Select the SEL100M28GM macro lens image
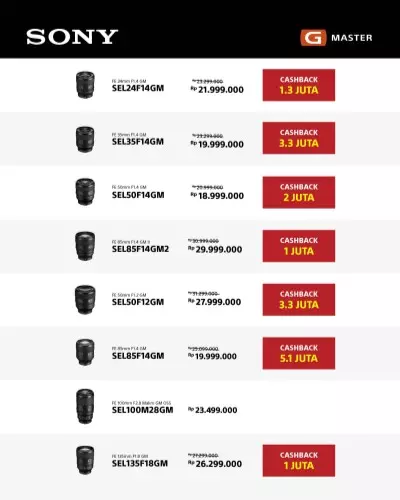 [85, 406]
